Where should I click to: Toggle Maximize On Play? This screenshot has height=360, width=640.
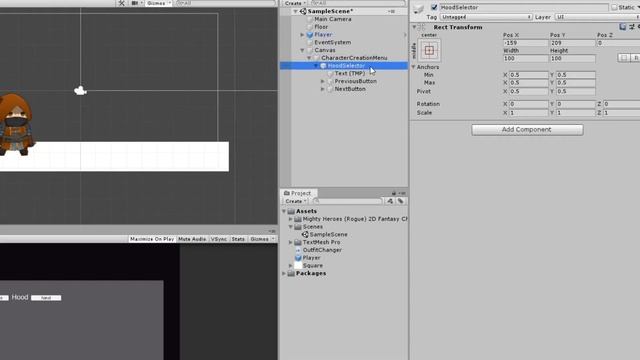click(x=152, y=239)
